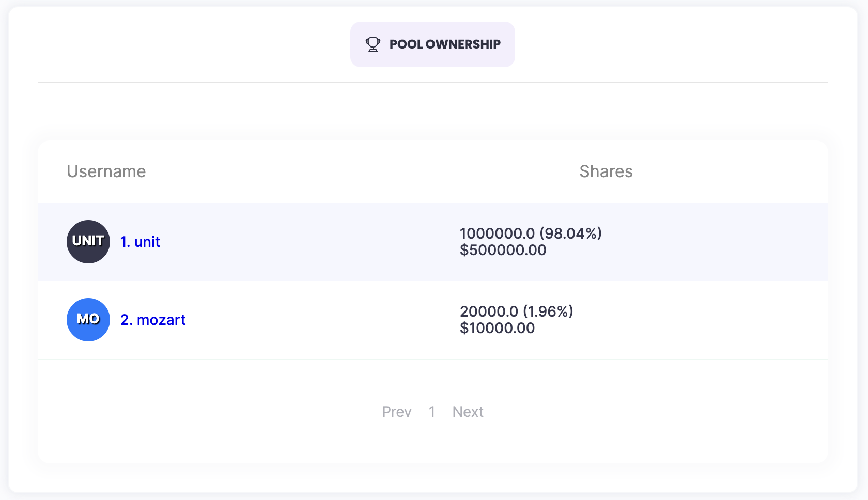Click the Username column header
Image resolution: width=868 pixels, height=500 pixels.
tap(106, 171)
